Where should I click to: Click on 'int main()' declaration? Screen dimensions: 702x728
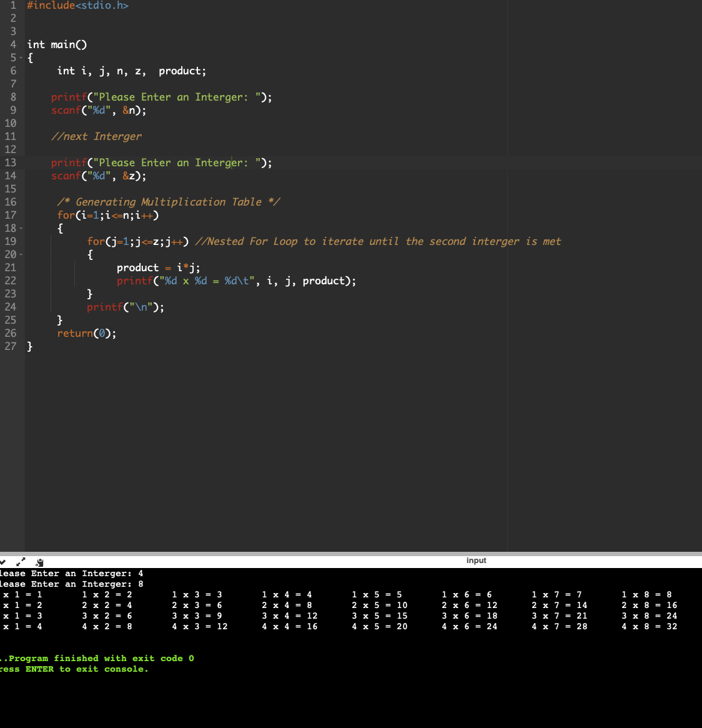[x=57, y=44]
